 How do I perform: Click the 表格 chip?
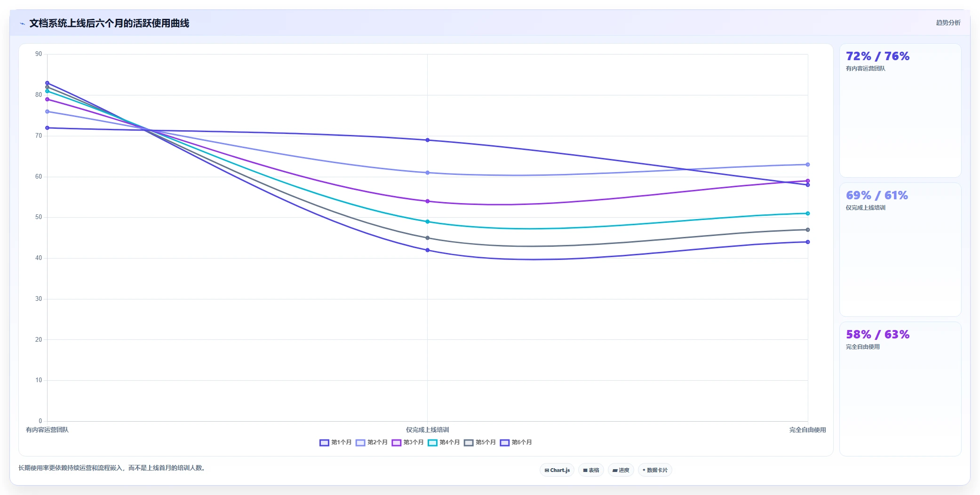click(591, 470)
